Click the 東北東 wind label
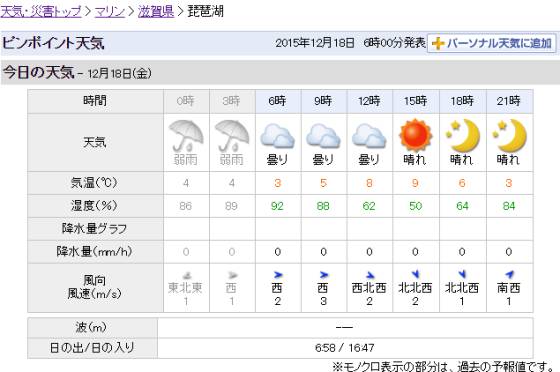 (186, 288)
